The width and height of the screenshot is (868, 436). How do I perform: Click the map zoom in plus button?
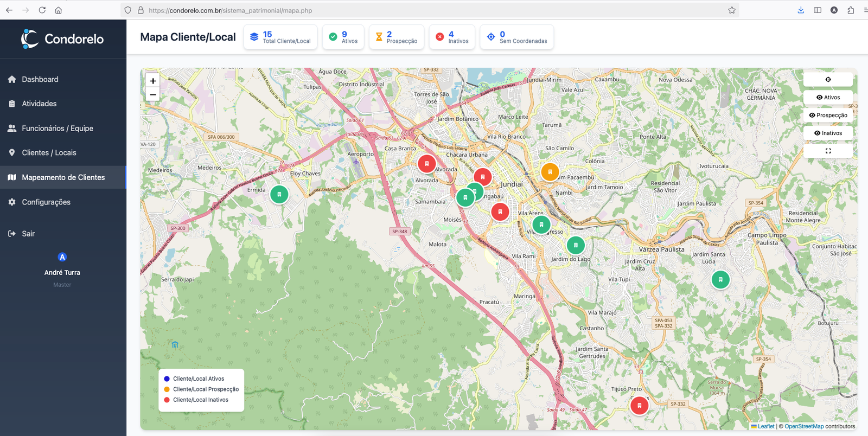pyautogui.click(x=153, y=81)
